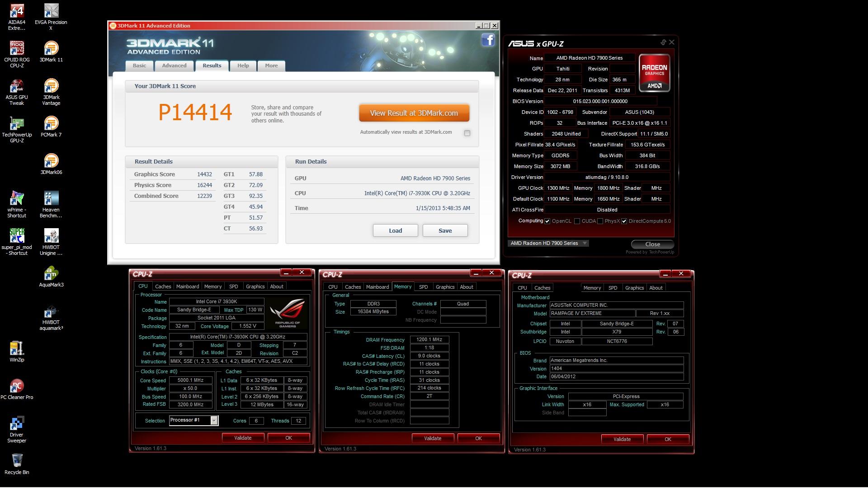Open the About tab in the left CPU-Z window

click(x=277, y=286)
